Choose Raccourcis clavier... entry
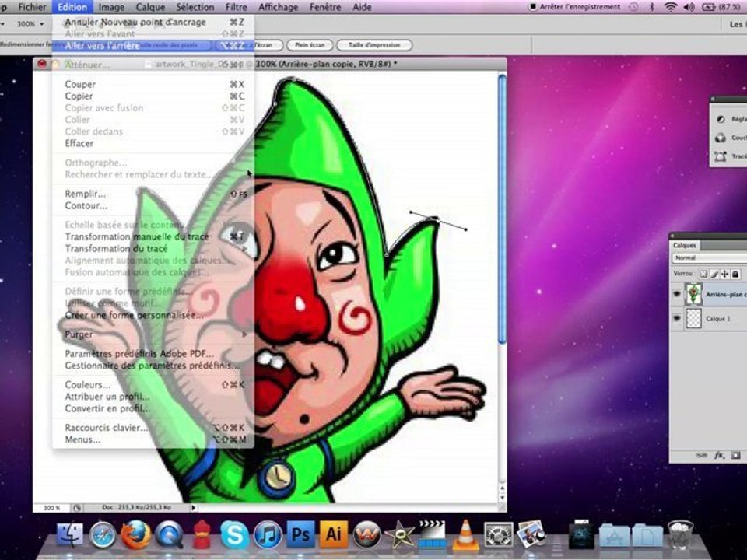The image size is (747, 560). click(x=153, y=428)
